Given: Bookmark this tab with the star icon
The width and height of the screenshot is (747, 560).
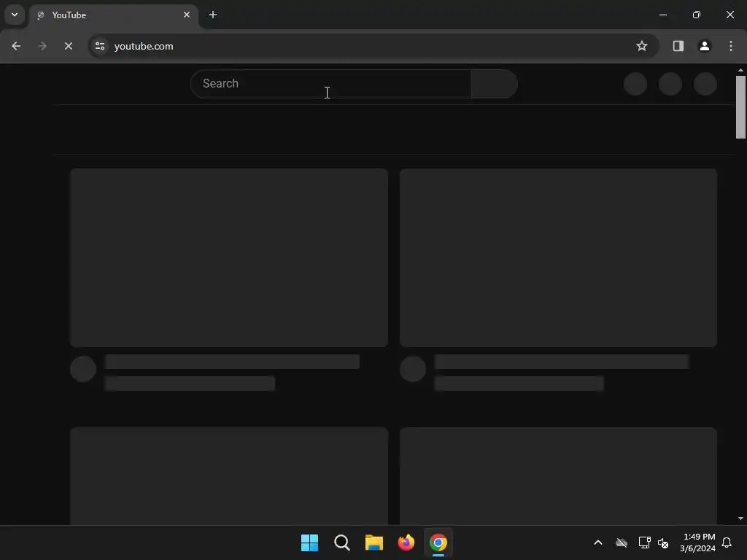Looking at the screenshot, I should (x=642, y=46).
